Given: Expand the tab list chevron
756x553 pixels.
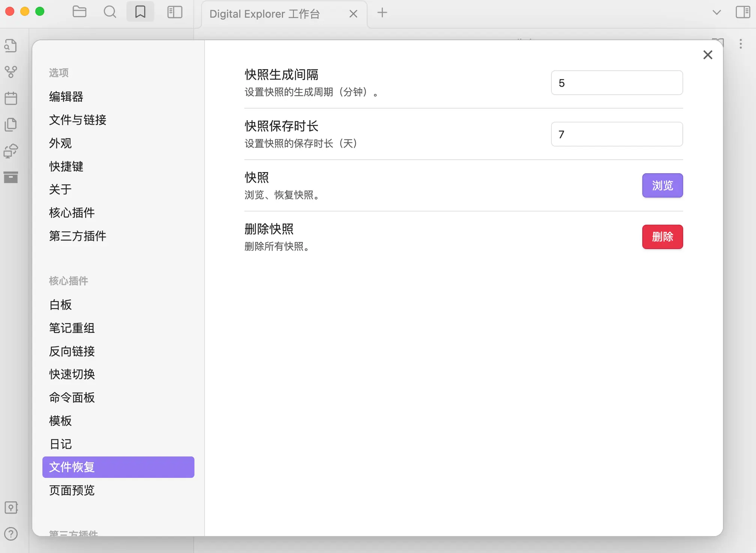Looking at the screenshot, I should coord(717,12).
